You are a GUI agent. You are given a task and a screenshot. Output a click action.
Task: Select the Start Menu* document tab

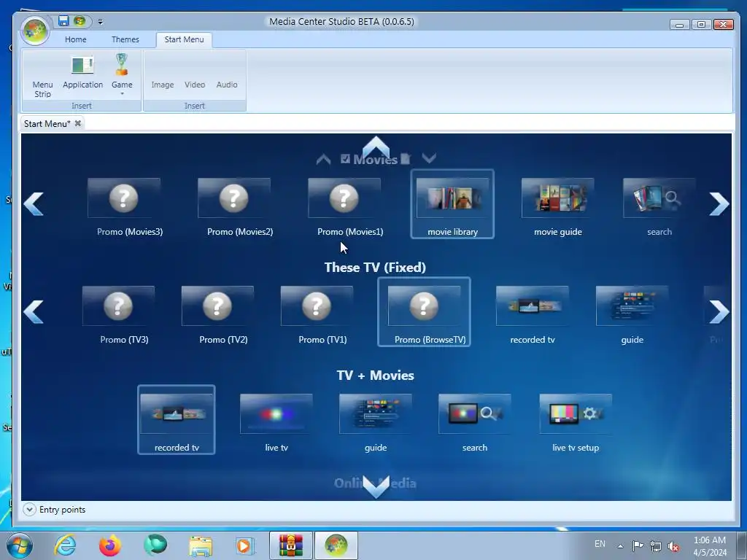point(47,124)
